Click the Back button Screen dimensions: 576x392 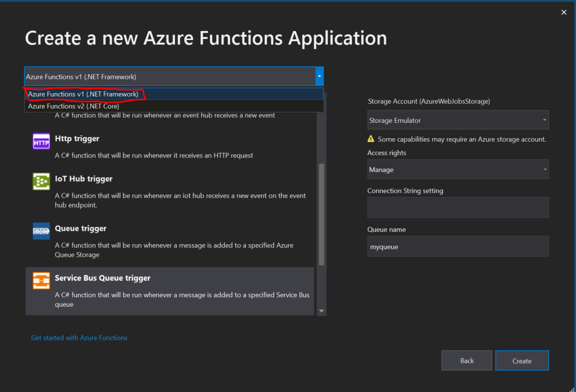point(467,361)
